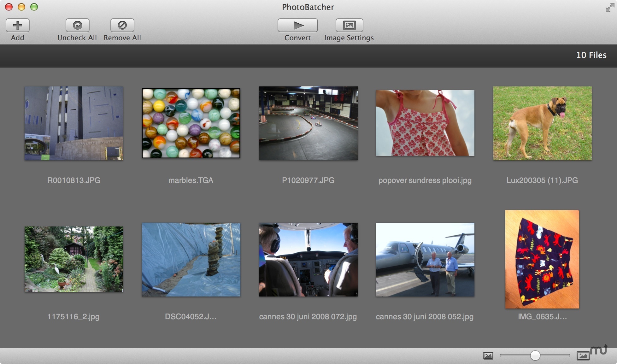617x364 pixels.
Task: Select the garden photo 1175116_2.jpg
Action: pyautogui.click(x=74, y=259)
